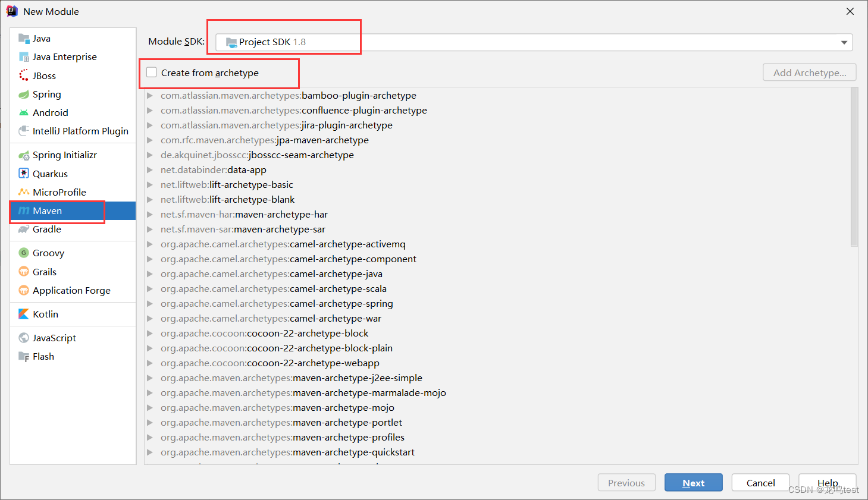
Task: Select camel-archetype-activemq entry
Action: click(x=283, y=244)
